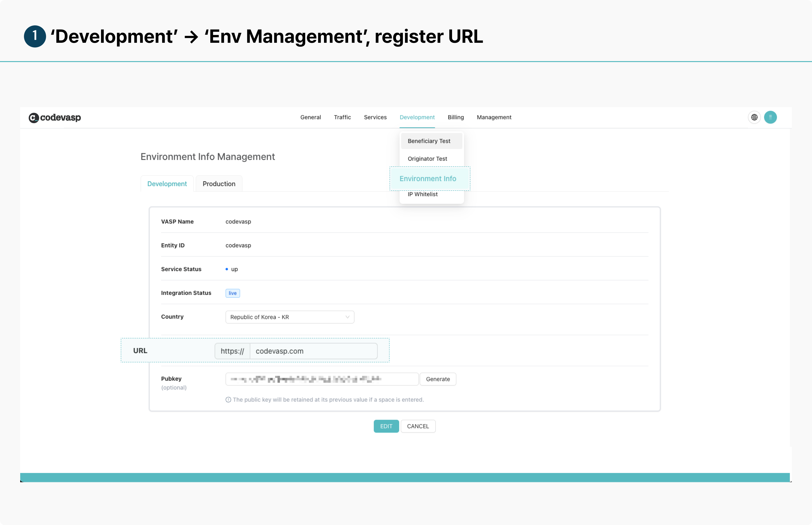
Task: Select the Development environment tab
Action: [167, 184]
